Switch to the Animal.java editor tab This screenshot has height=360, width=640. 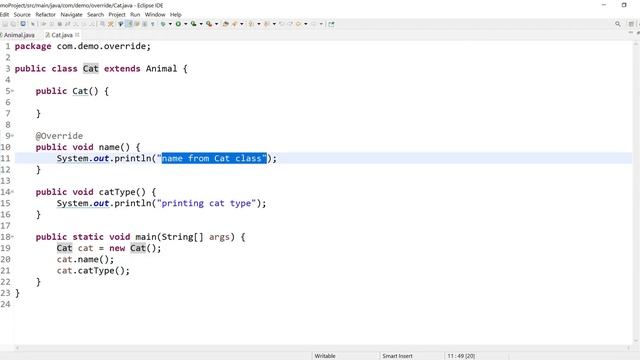point(18,35)
